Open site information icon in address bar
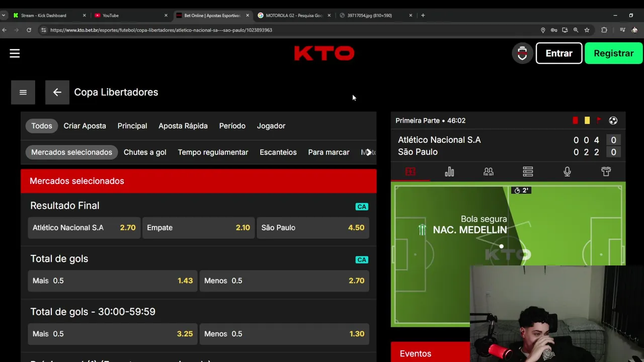The image size is (644, 362). point(43,30)
